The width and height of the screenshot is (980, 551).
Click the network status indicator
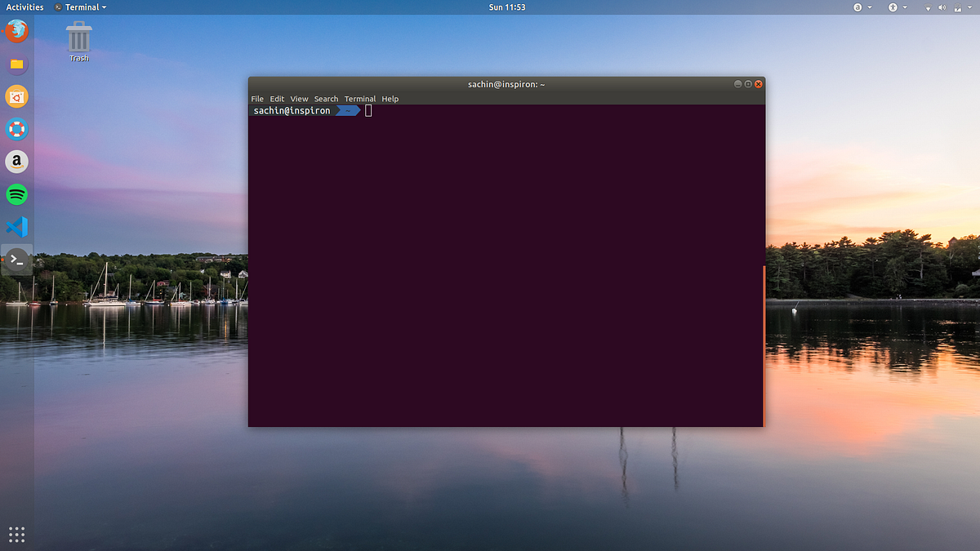(x=928, y=7)
